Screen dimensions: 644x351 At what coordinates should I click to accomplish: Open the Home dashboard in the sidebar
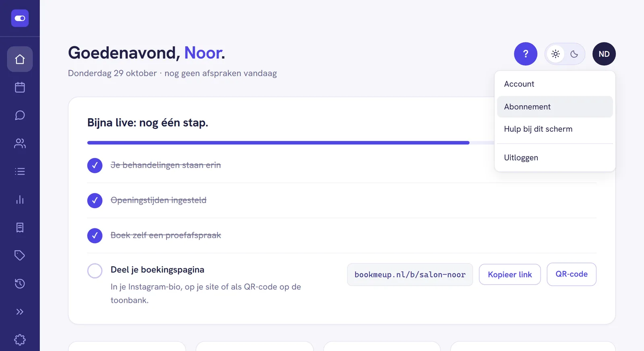(20, 59)
